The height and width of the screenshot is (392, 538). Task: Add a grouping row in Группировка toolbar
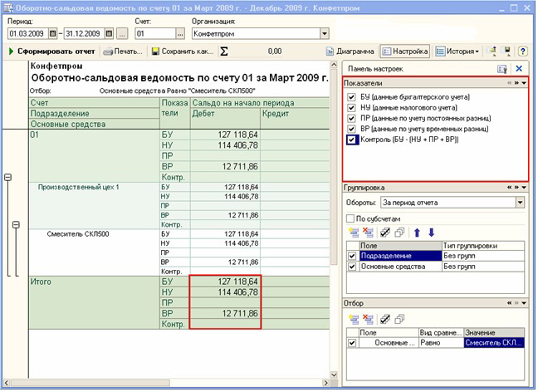tap(354, 233)
